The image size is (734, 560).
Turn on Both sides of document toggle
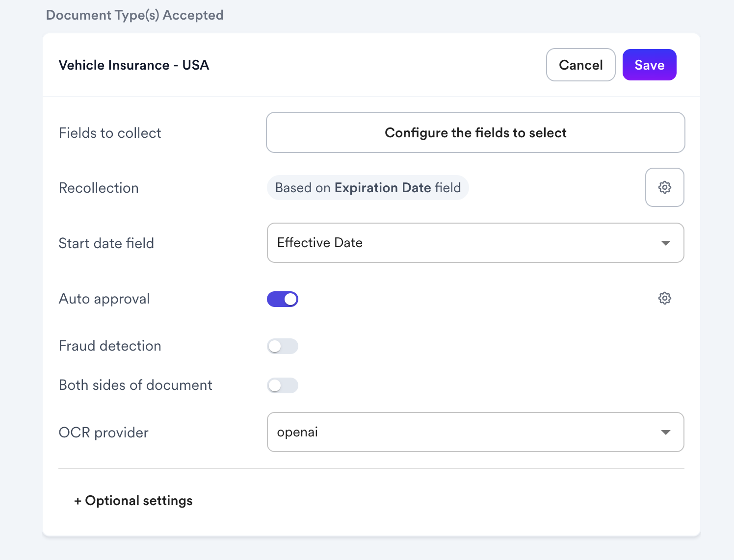point(283,385)
